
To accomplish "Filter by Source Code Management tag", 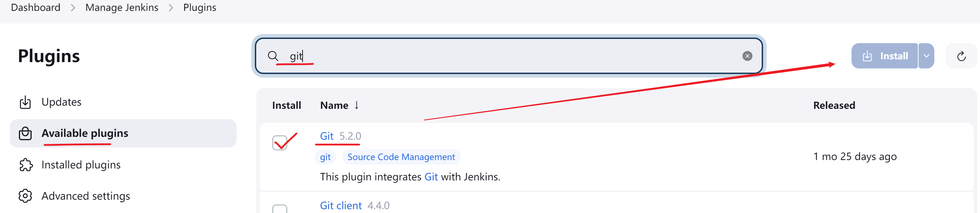I will click(401, 157).
